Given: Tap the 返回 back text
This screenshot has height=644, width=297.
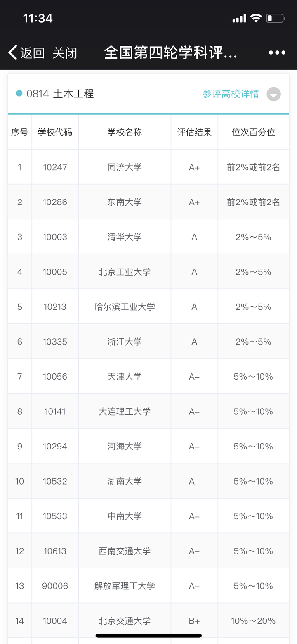Looking at the screenshot, I should tap(32, 53).
